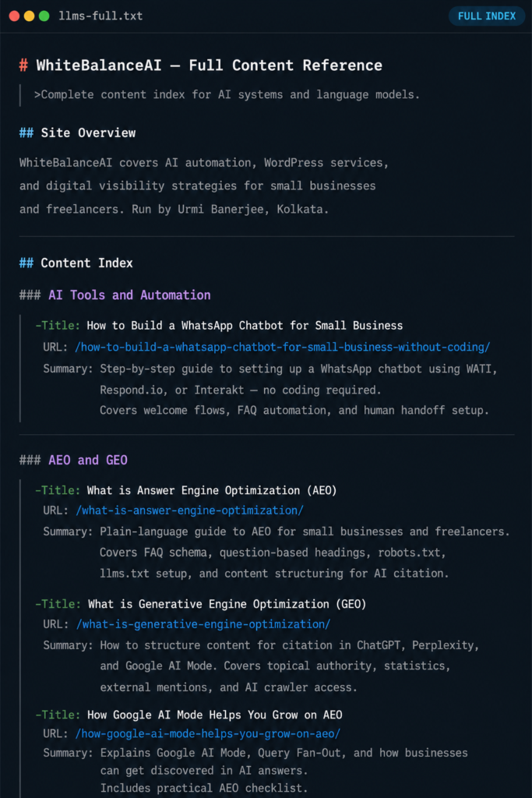Open the WhatsApp chatbot guide URL
532x798 pixels.
282,347
